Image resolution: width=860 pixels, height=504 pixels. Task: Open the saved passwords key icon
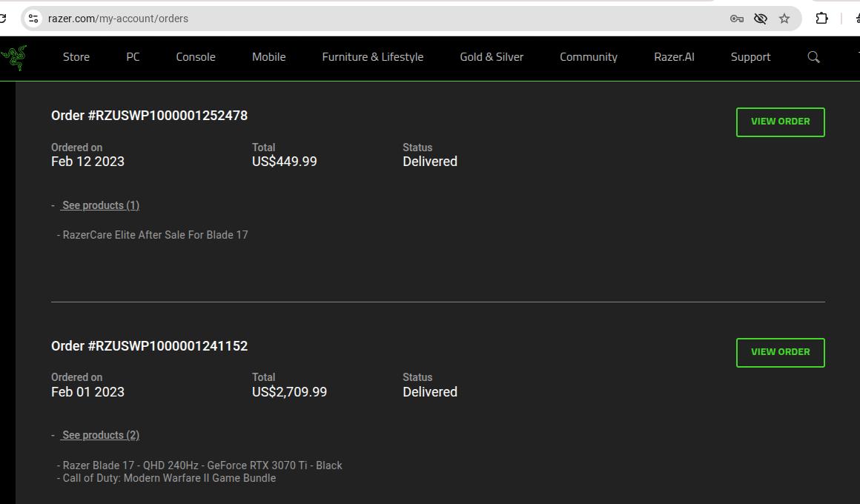pyautogui.click(x=736, y=19)
